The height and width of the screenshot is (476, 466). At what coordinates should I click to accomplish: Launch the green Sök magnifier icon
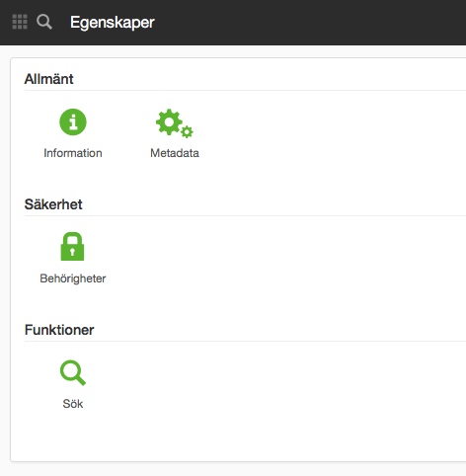(73, 372)
